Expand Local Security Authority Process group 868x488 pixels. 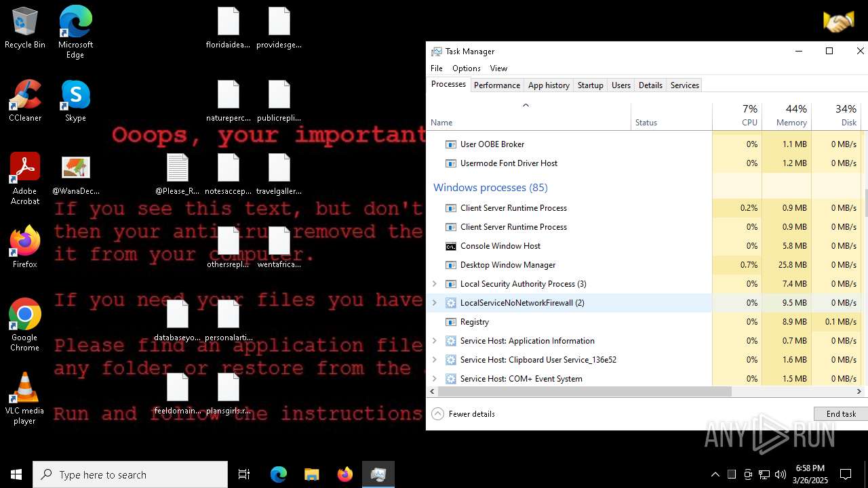coord(435,284)
